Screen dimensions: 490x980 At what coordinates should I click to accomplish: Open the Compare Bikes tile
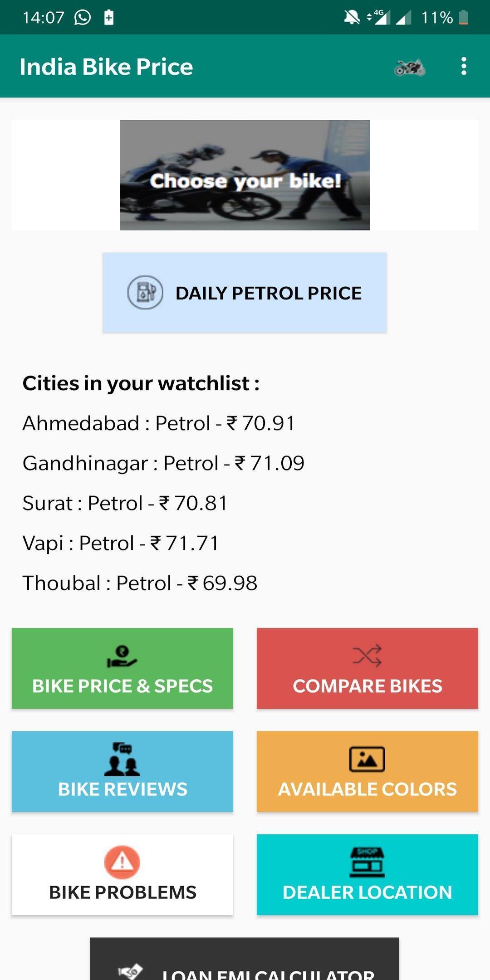367,668
